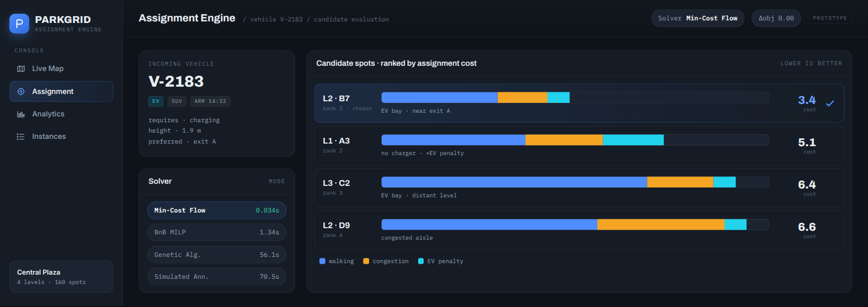Click the orange congestion legend swatch
868x307 pixels.
pyautogui.click(x=366, y=261)
